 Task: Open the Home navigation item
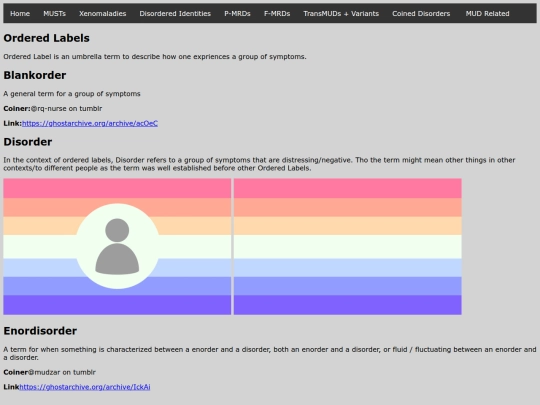pos(20,13)
